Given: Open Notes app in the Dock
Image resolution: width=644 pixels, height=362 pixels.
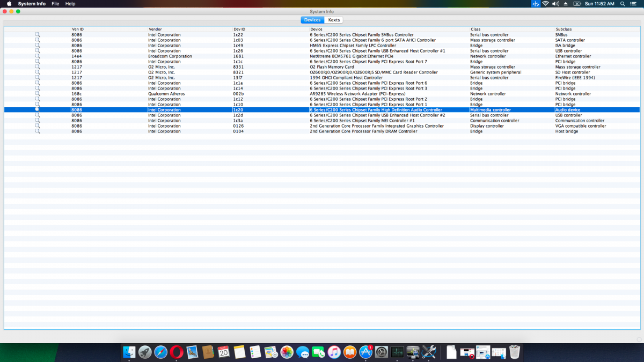Looking at the screenshot, I should click(x=240, y=352).
